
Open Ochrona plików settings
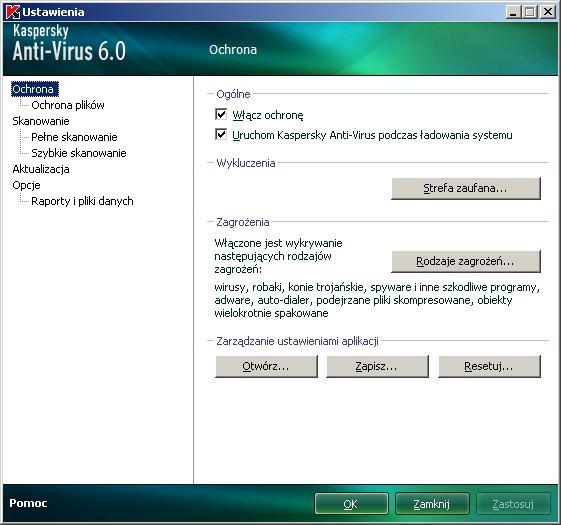point(68,105)
